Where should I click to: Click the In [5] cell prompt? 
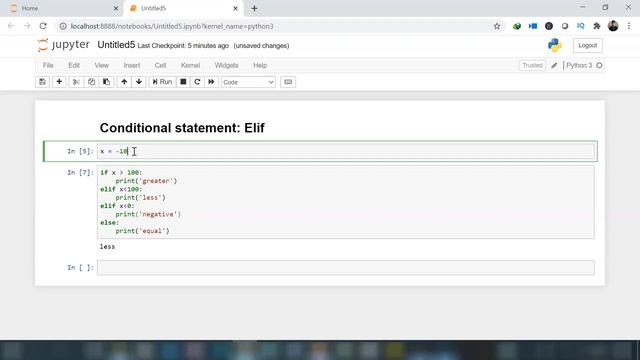pyautogui.click(x=80, y=151)
